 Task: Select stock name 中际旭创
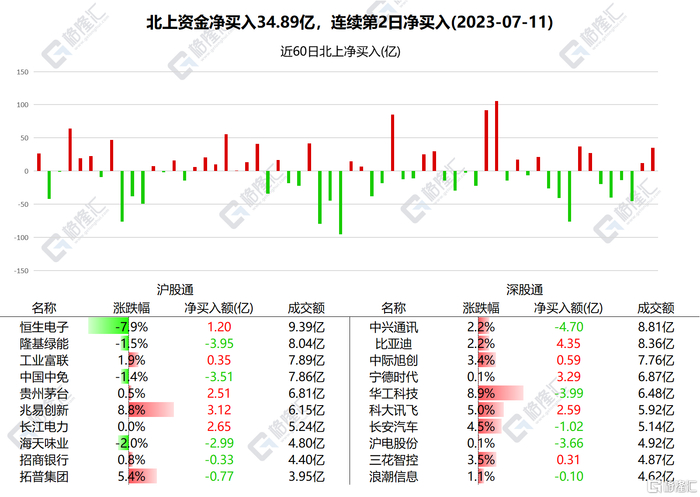(393, 360)
